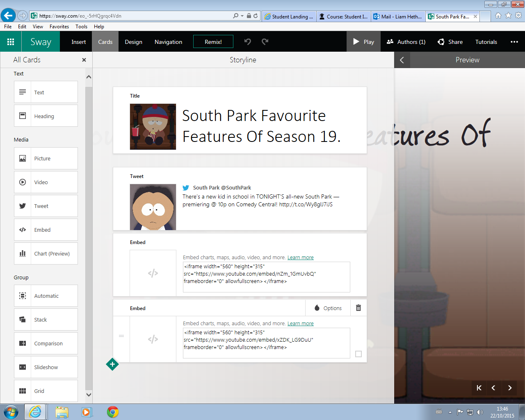Delete the selected Embed card with trash icon

click(358, 308)
